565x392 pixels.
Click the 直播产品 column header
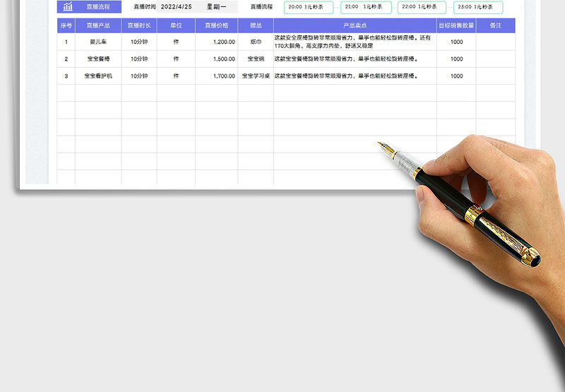[x=98, y=25]
